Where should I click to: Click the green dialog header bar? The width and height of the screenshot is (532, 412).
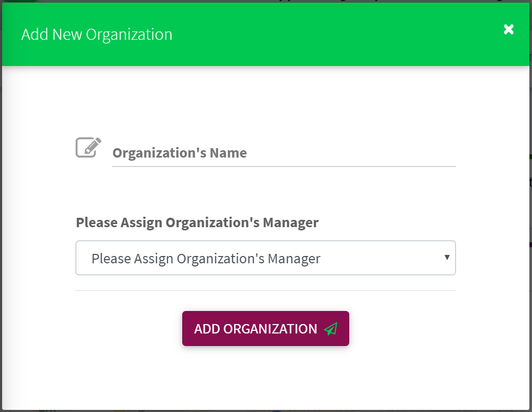265,34
